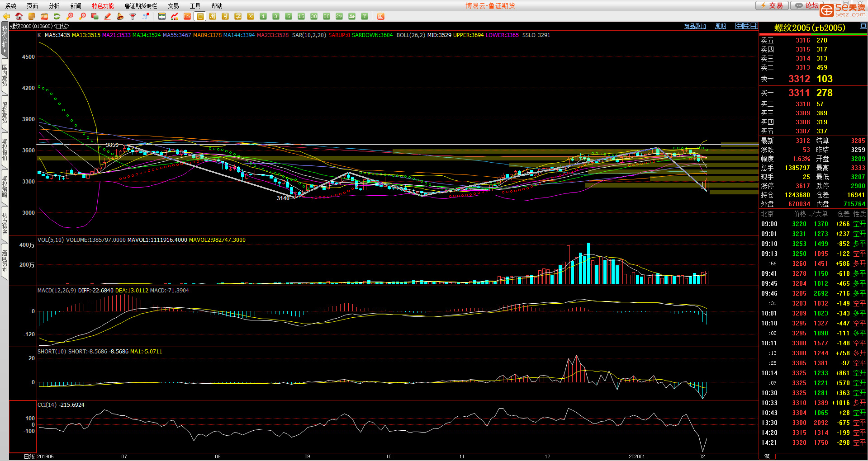The image size is (868, 461).
Task: Select the daily 日 period button
Action: (x=200, y=16)
